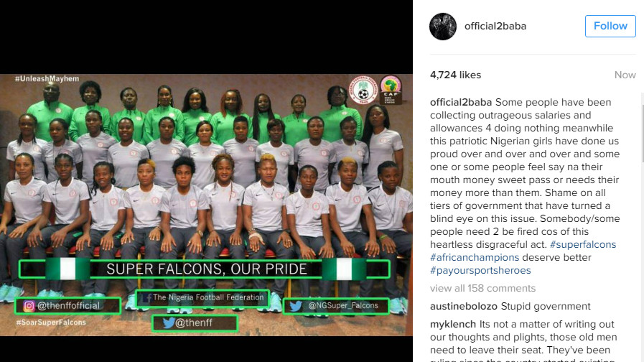Click the CAF logo badge in photo
Screen dimensions: 644x362
coord(391,89)
